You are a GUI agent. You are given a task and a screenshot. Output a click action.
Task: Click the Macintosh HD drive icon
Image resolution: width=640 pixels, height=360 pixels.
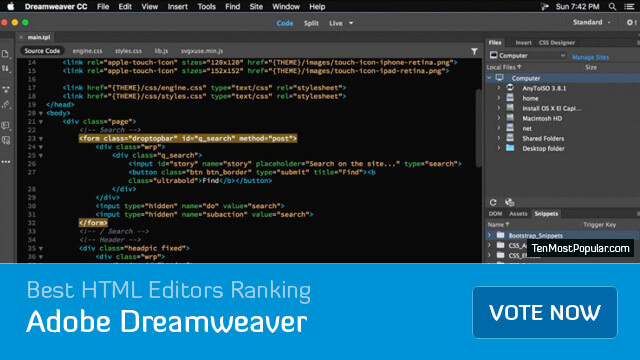510,118
